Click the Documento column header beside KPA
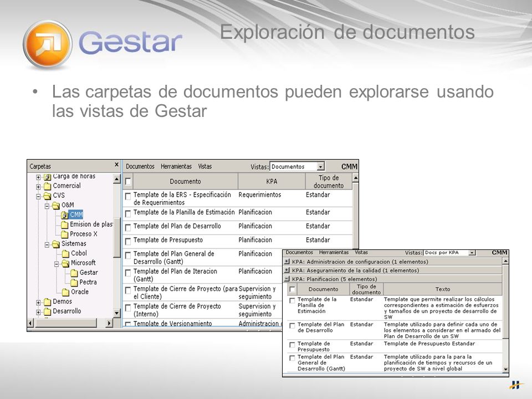 185,181
